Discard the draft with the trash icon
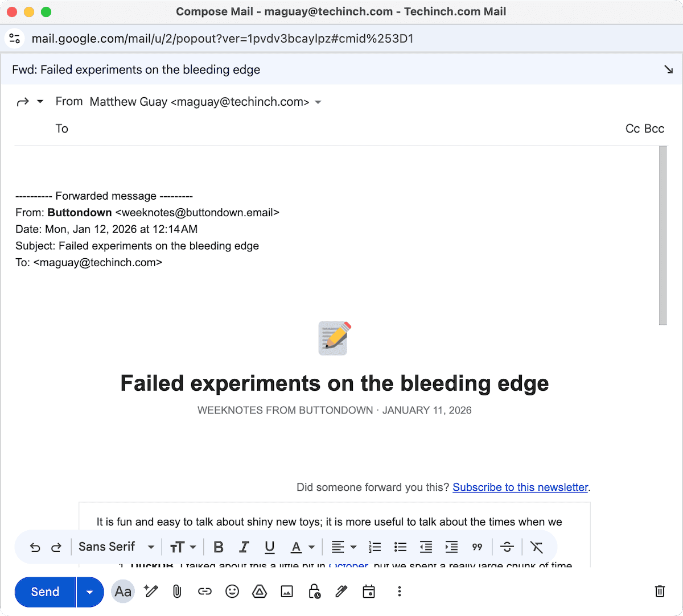 tap(659, 592)
